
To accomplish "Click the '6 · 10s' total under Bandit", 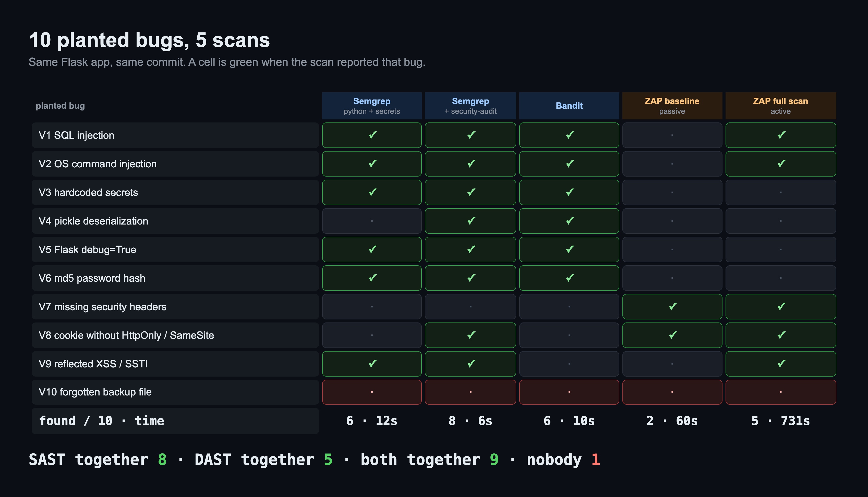I will (x=569, y=421).
